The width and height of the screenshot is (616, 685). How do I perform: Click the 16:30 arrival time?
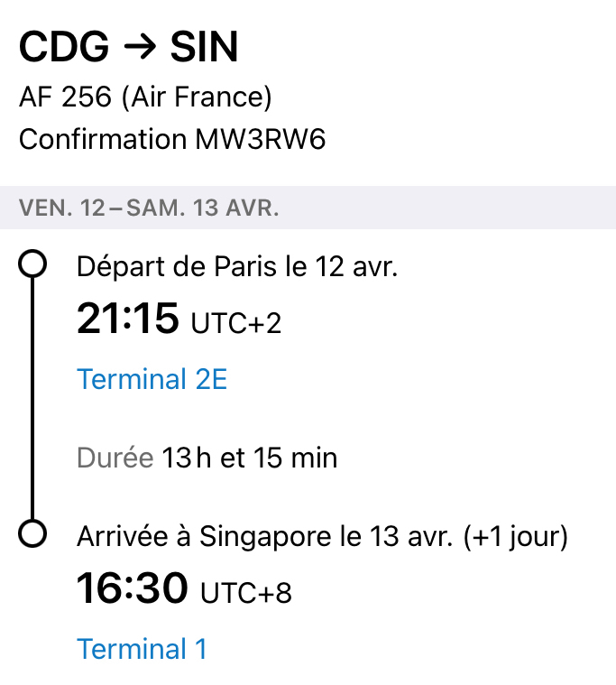132,589
